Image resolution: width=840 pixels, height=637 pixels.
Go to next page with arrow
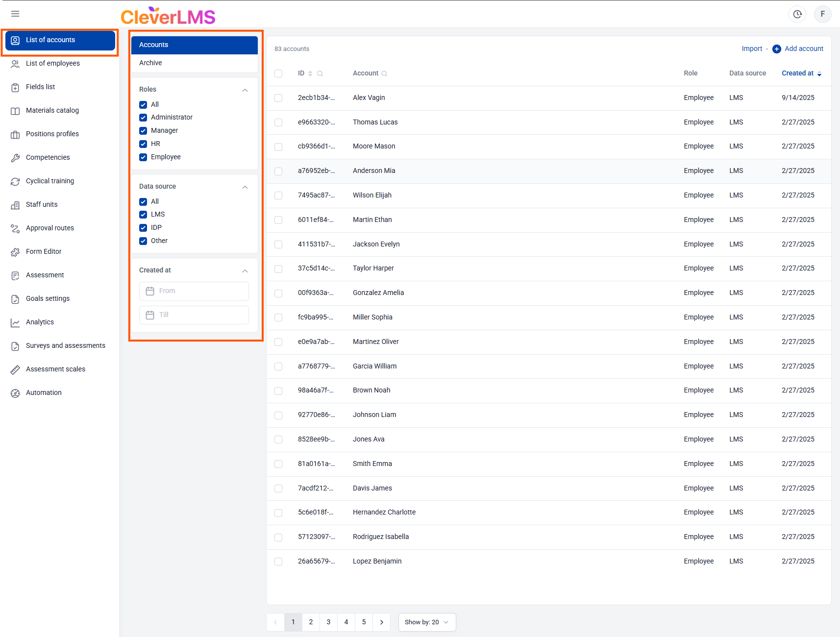tap(382, 622)
